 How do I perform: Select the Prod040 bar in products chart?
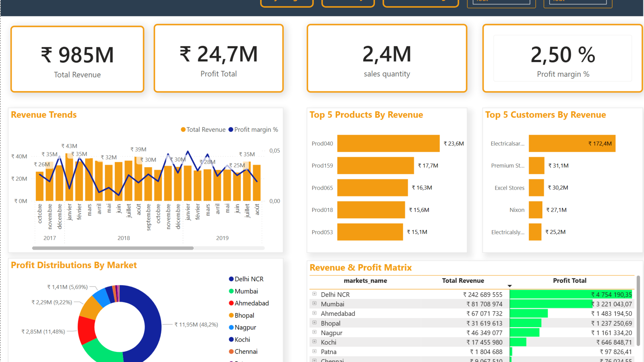coord(388,143)
